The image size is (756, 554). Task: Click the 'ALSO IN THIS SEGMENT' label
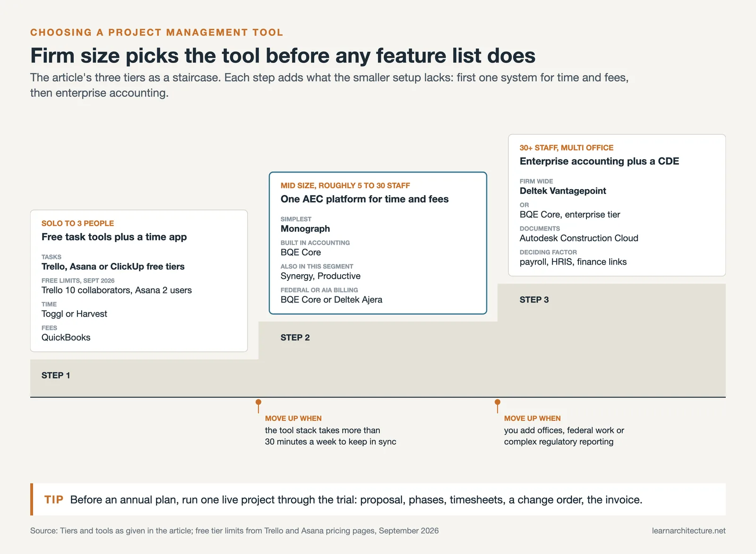[x=317, y=266]
